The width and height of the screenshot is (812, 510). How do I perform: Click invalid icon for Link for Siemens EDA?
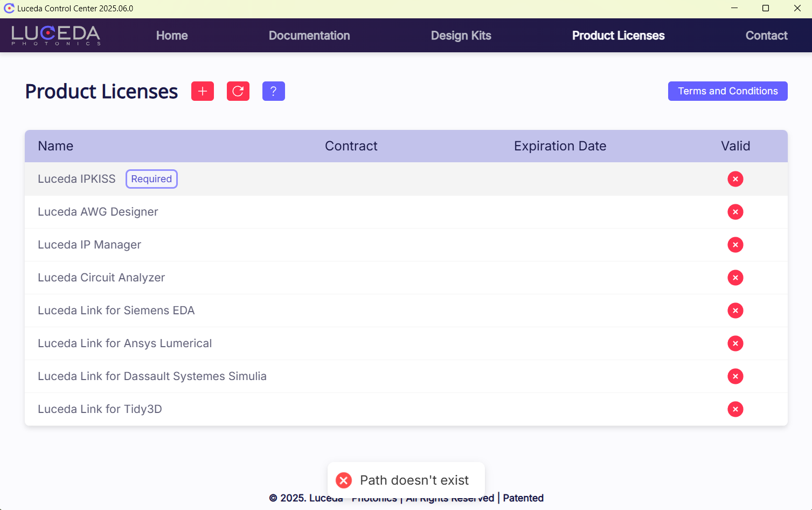[x=735, y=311]
